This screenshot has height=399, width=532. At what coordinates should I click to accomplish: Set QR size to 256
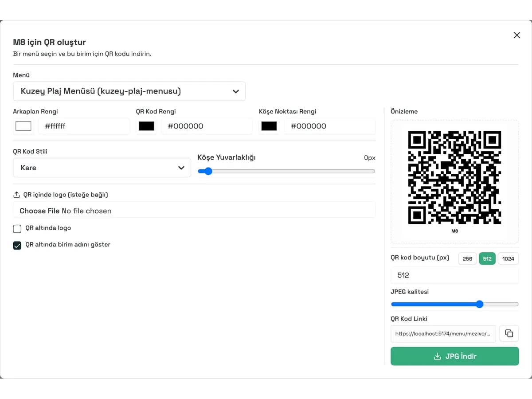point(467,258)
